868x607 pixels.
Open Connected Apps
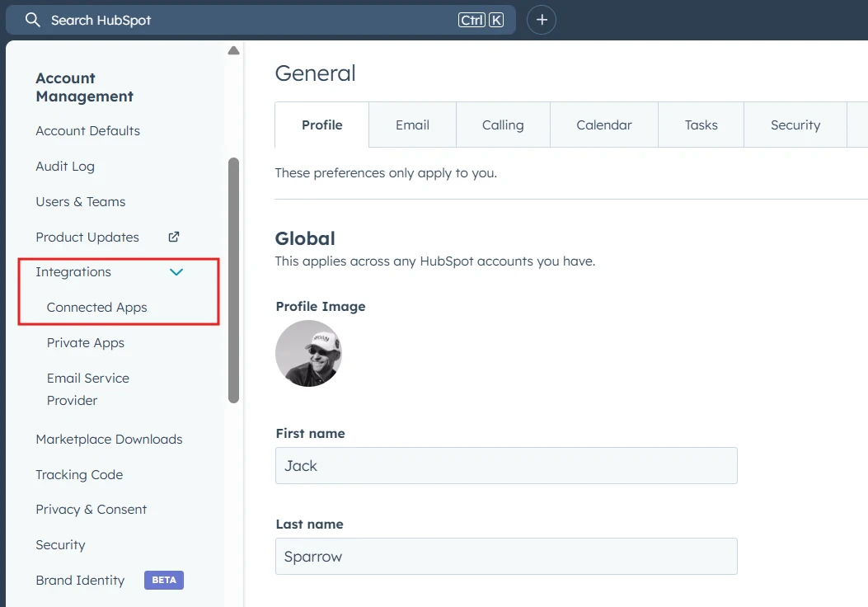tap(97, 308)
